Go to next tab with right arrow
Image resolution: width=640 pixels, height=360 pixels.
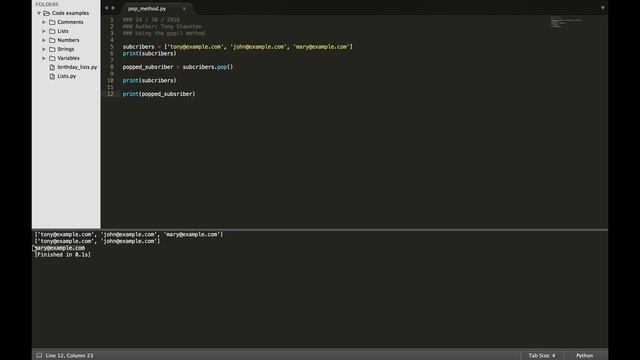point(113,8)
